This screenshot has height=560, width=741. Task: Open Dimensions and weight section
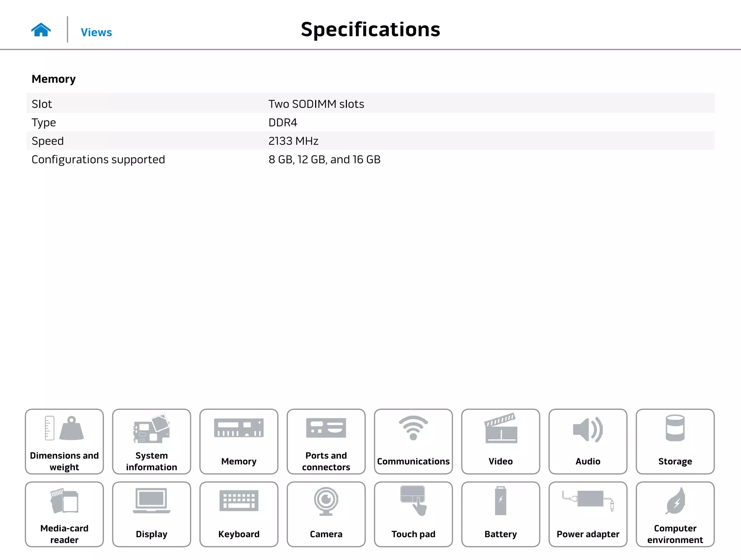pyautogui.click(x=64, y=441)
